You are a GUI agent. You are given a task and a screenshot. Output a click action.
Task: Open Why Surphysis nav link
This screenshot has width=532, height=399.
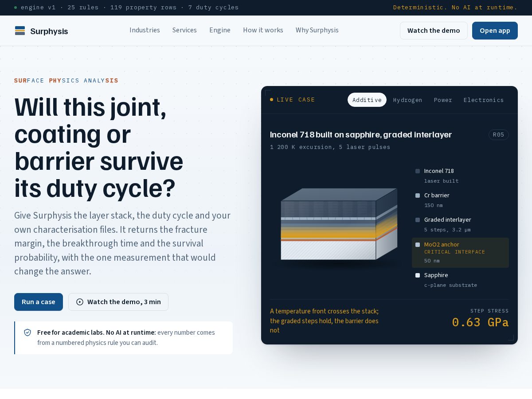coord(317,30)
